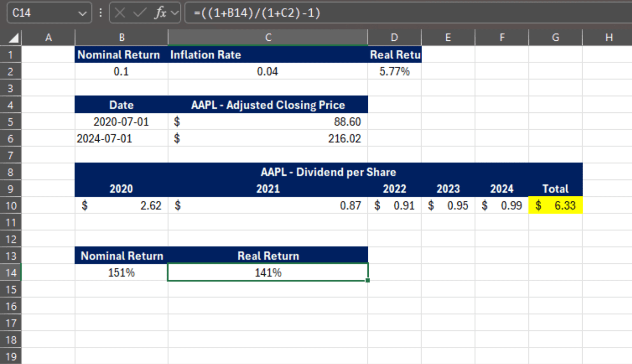
Task: Select the Real Return value 5.77%
Action: 394,71
